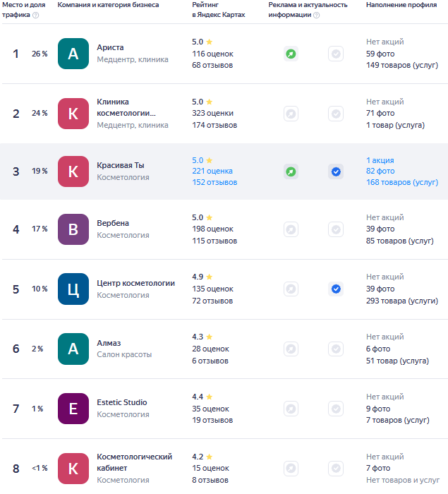Click the grey verification checkmark for Ариста

(336, 54)
